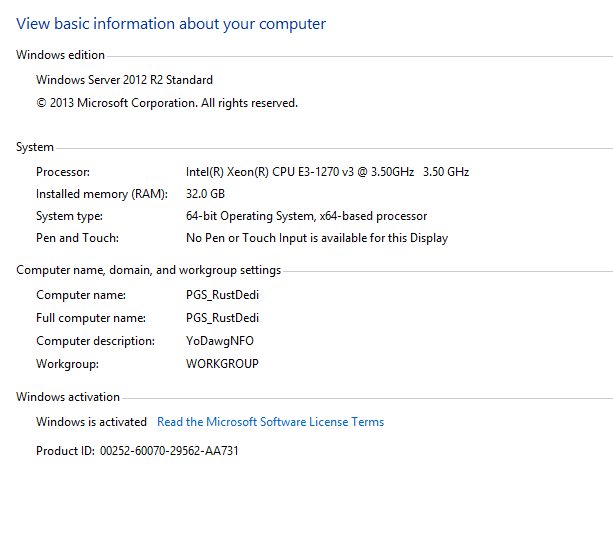The image size is (613, 534).
Task: Click the Windows edition section header
Action: pyautogui.click(x=60, y=55)
